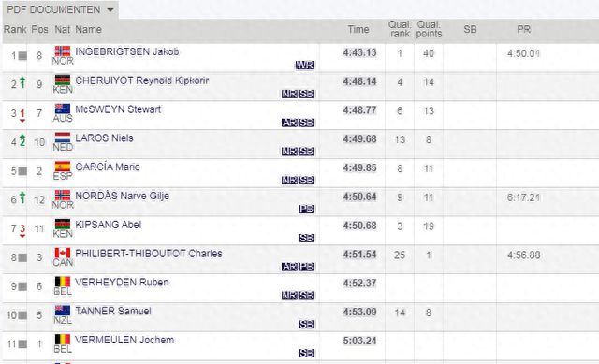Open athlete INGEBRIGTSEN Jakob
Screen dimensions: 599x364
pyautogui.click(x=127, y=51)
